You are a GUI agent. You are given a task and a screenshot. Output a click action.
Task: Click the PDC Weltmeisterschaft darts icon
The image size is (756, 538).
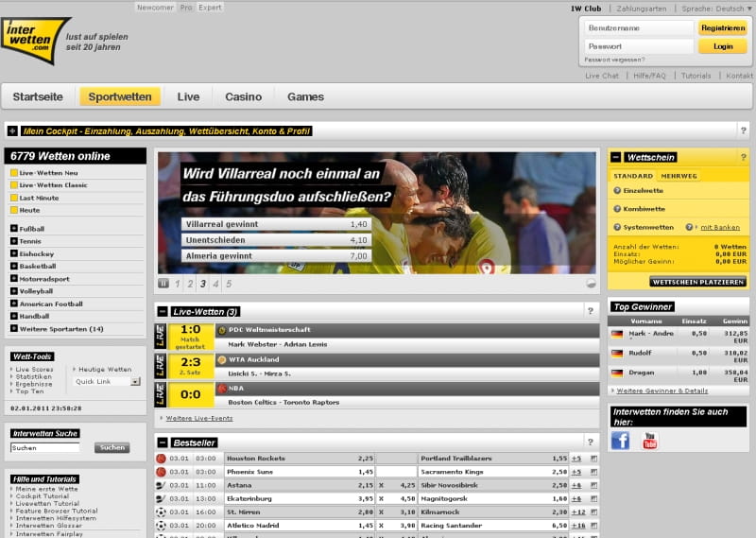tap(222, 330)
